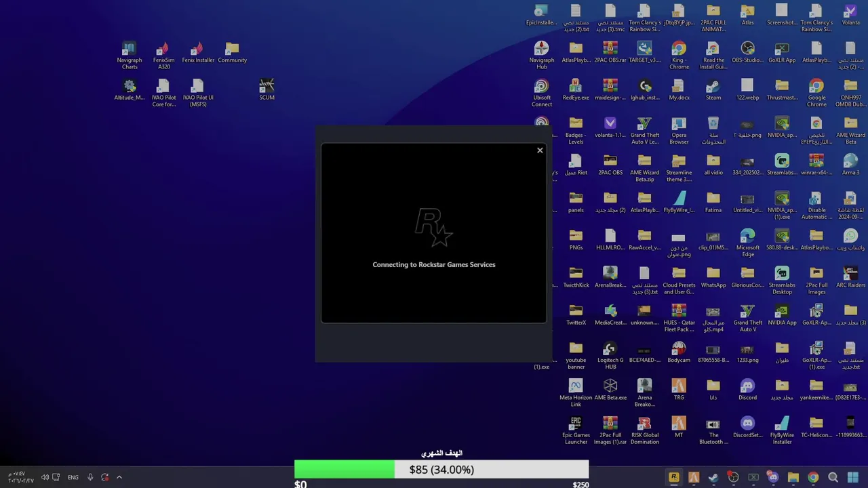Click the Connecting to Rockstar Games Services text

pos(434,264)
